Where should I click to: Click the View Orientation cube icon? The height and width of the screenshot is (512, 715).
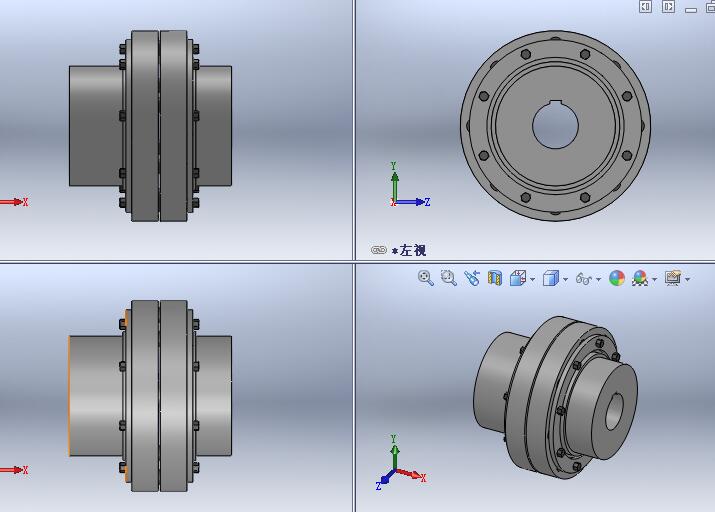[518, 278]
